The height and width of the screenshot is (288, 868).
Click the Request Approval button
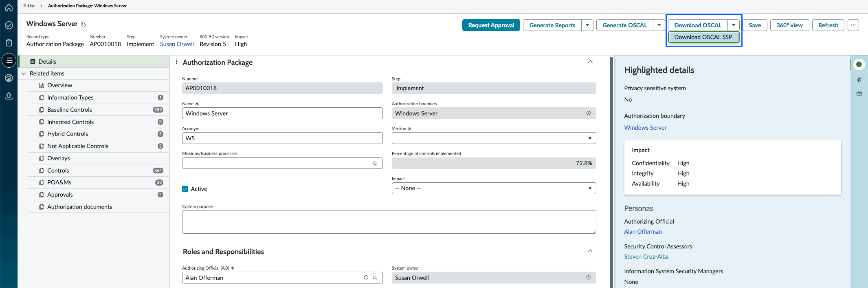pyautogui.click(x=491, y=25)
